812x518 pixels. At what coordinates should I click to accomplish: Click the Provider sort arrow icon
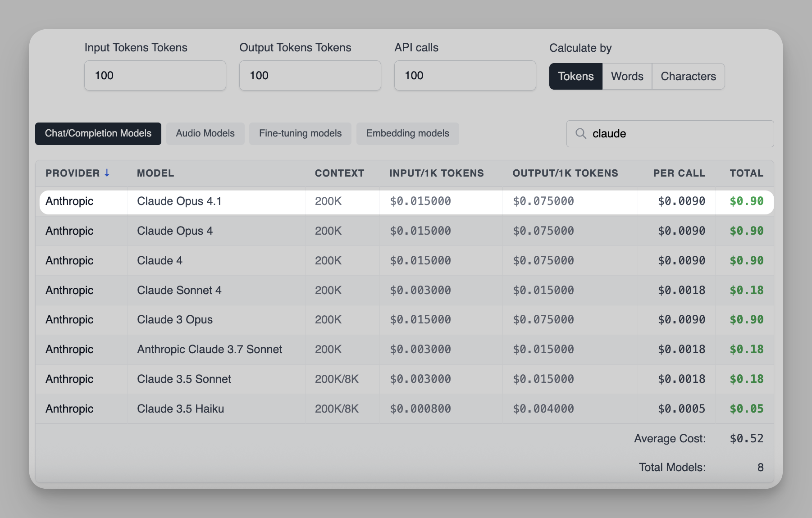click(x=107, y=173)
